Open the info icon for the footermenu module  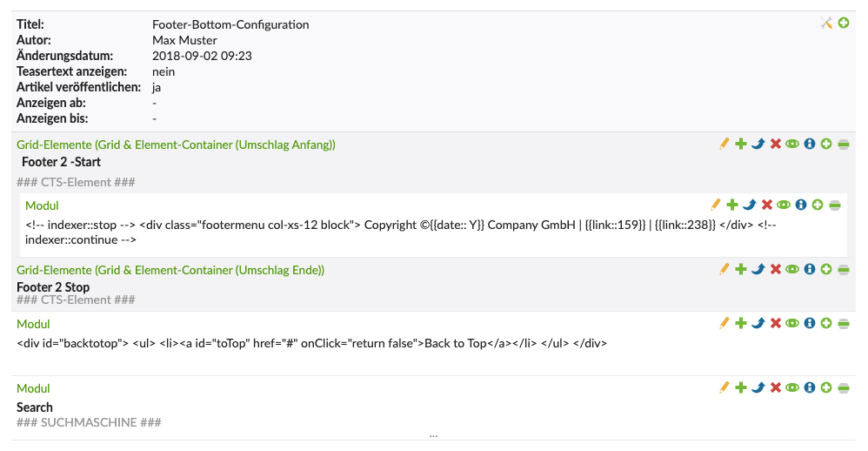[801, 205]
